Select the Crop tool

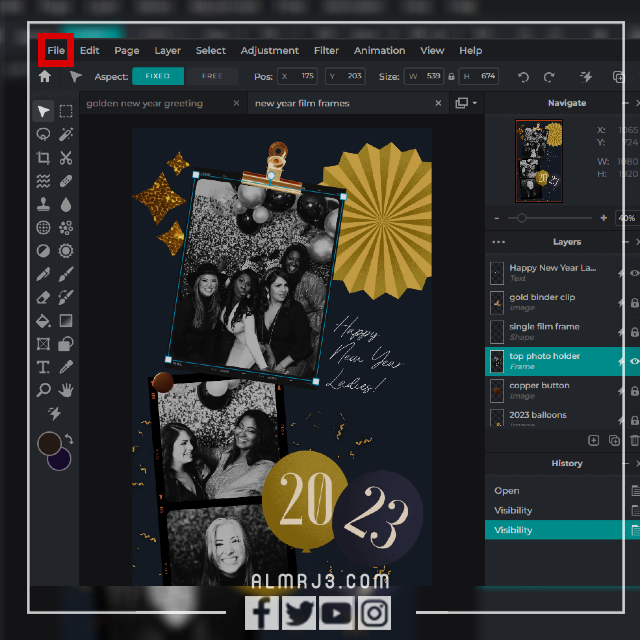(x=43, y=158)
